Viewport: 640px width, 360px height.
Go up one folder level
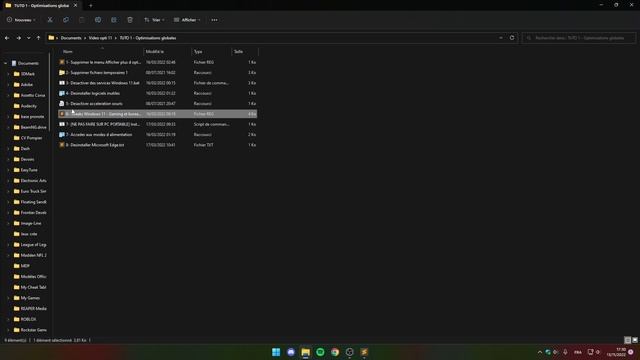38,38
